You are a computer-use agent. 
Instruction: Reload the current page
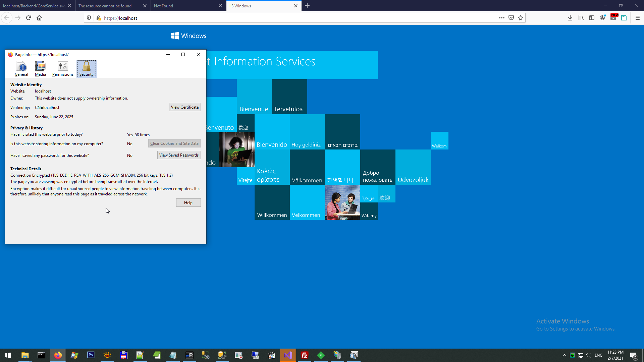[29, 18]
